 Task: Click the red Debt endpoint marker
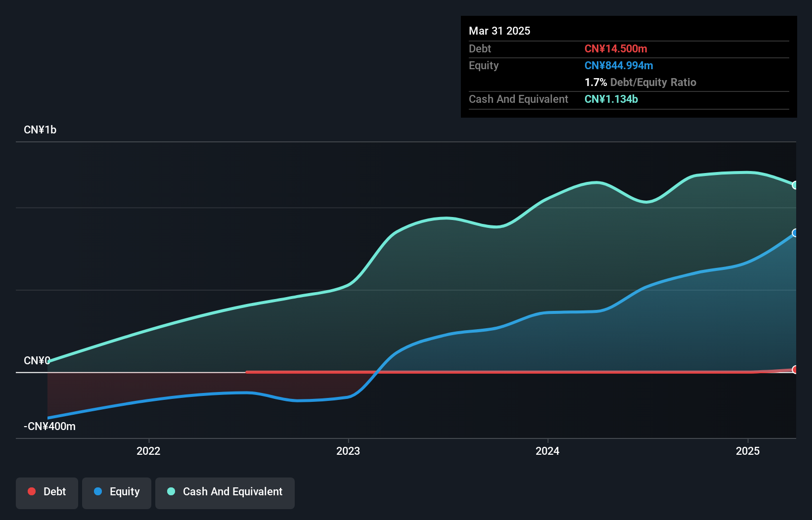click(795, 370)
